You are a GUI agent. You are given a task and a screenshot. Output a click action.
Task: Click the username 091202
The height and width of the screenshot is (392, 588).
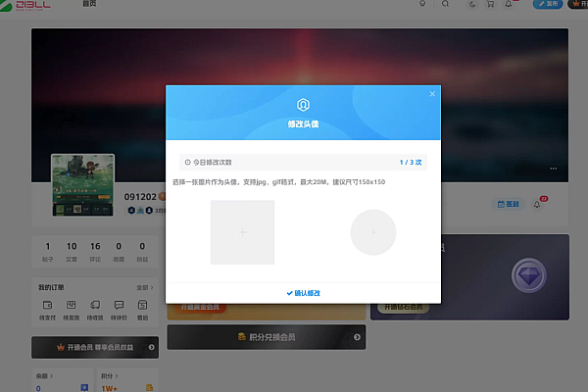coord(140,197)
